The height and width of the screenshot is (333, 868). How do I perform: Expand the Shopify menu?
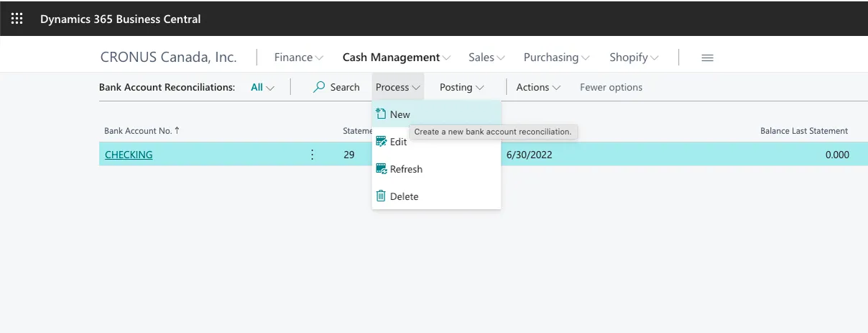pyautogui.click(x=634, y=58)
